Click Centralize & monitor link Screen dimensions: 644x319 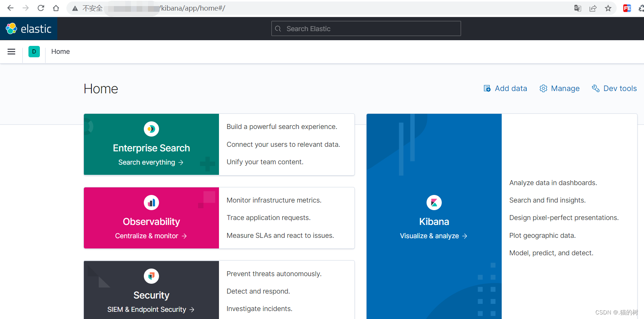151,236
